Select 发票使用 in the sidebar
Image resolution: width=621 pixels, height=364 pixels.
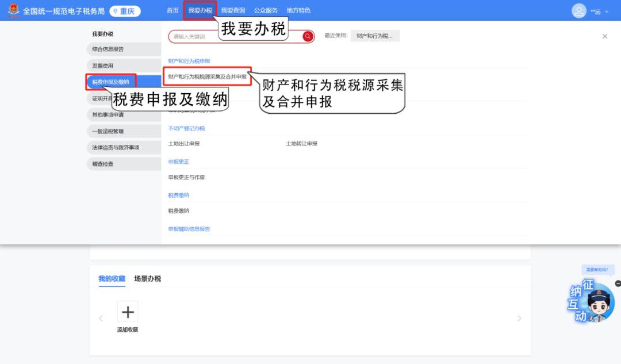(x=104, y=66)
